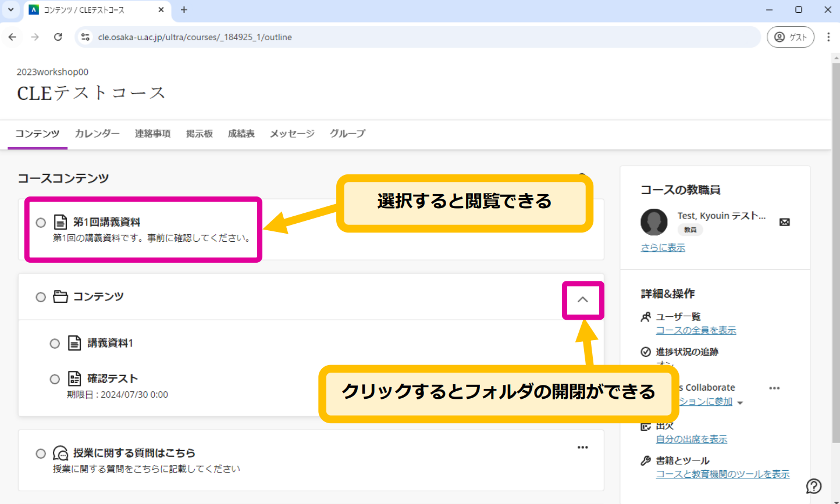Click the site information icon in the address bar
840x504 pixels.
tap(86, 37)
